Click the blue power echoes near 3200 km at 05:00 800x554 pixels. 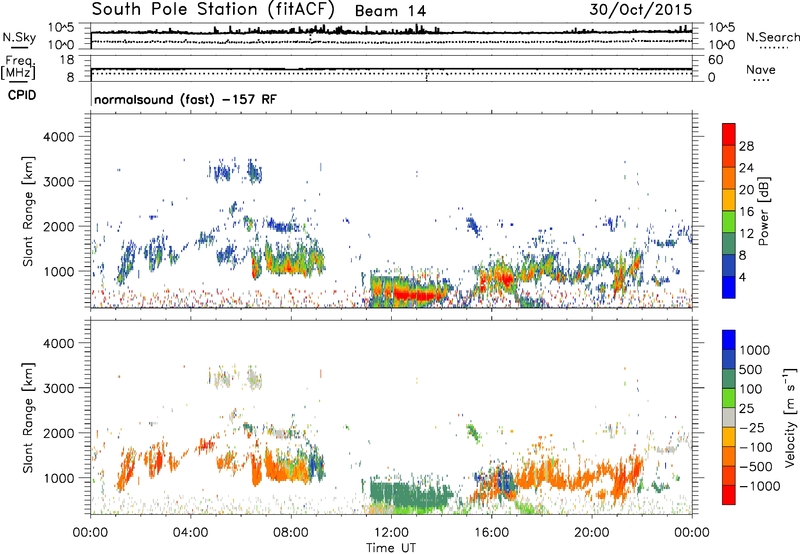click(222, 172)
